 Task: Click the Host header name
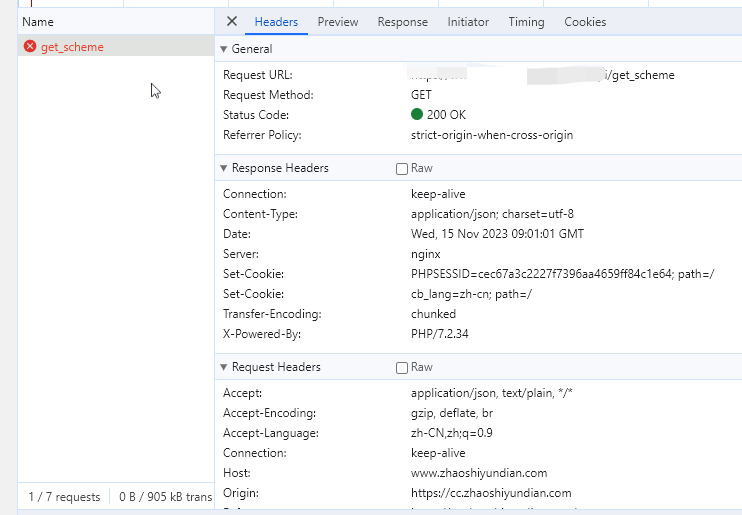point(237,473)
